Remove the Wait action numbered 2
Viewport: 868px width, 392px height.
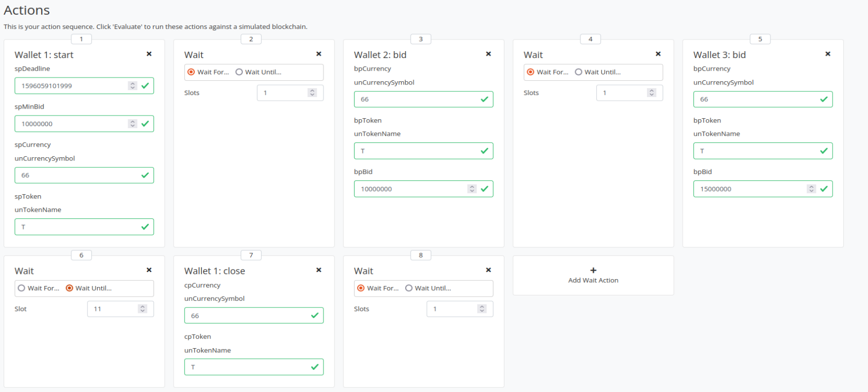pyautogui.click(x=319, y=54)
